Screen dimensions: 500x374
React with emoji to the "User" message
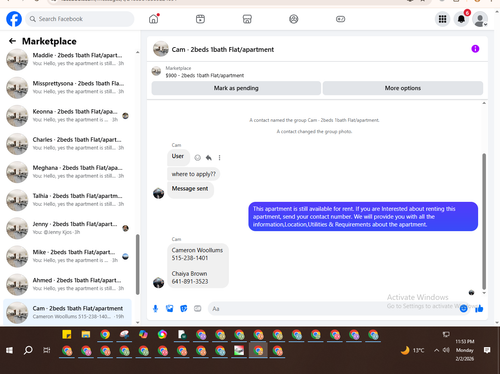(x=198, y=158)
